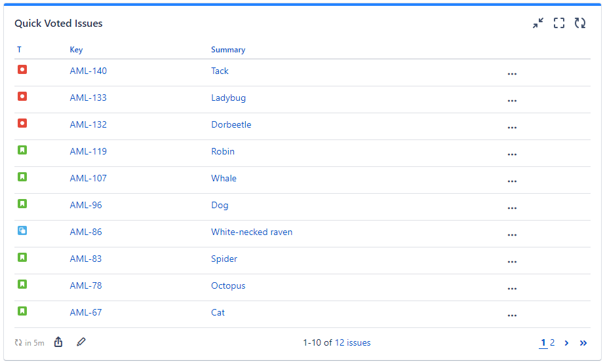Sort issues by Key column header

[x=76, y=50]
